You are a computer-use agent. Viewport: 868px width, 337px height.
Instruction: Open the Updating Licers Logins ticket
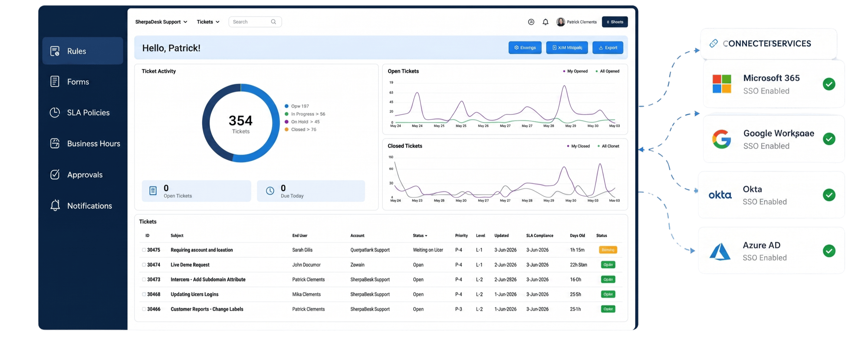pos(194,294)
